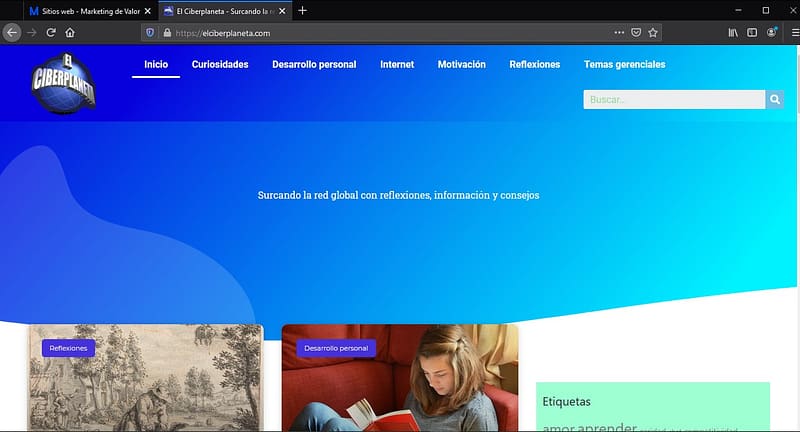Open the Curiosidades menu item
Image resolution: width=800 pixels, height=432 pixels.
coord(220,64)
